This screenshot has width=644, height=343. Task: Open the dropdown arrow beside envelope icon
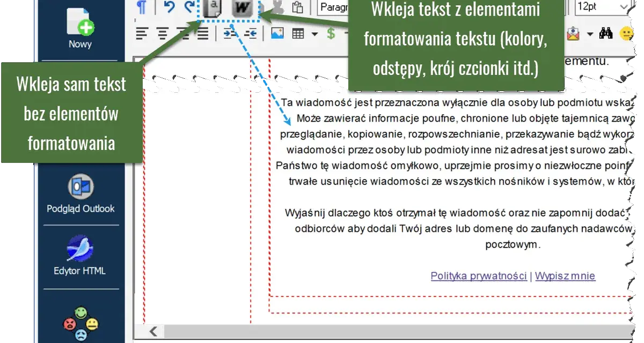click(x=590, y=34)
